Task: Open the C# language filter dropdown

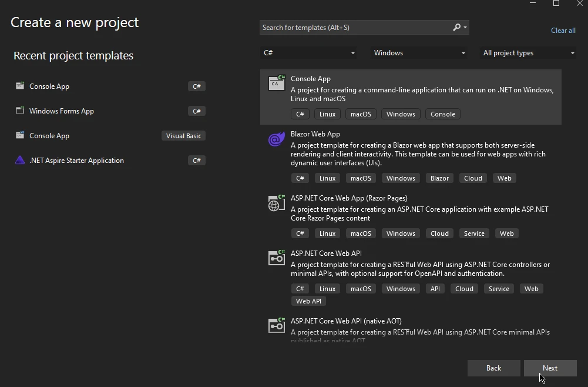Action: (309, 53)
